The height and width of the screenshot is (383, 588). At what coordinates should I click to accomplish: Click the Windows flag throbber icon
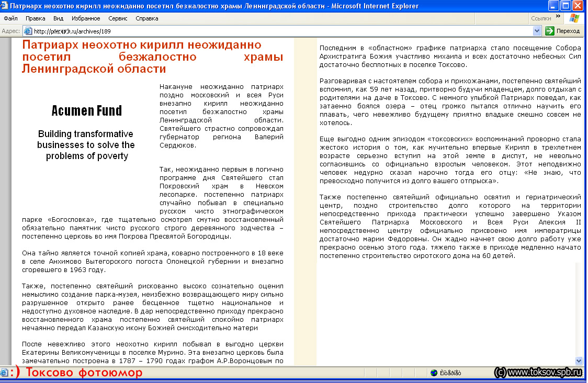point(574,18)
